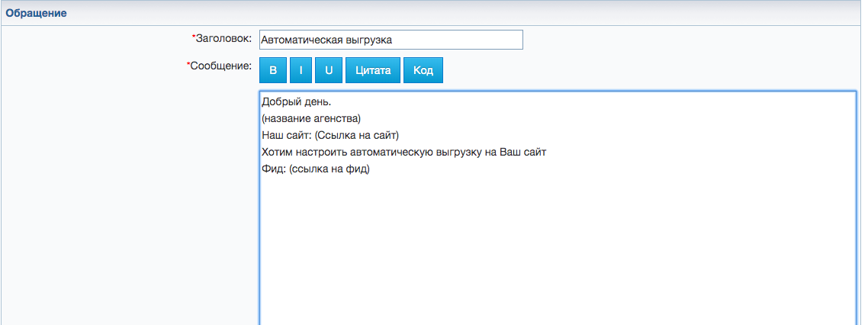Click the 'Хотим настроить автоматическую выгрузку' line
Viewport: 868px width, 325px height.
click(x=404, y=153)
